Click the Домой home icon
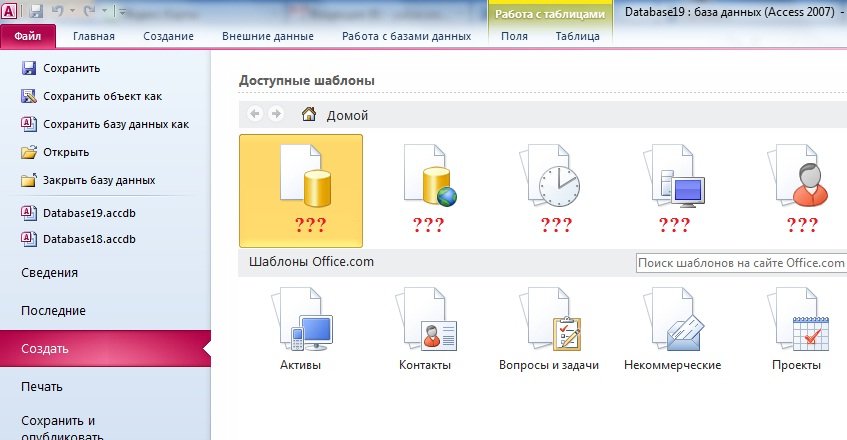 click(x=309, y=115)
